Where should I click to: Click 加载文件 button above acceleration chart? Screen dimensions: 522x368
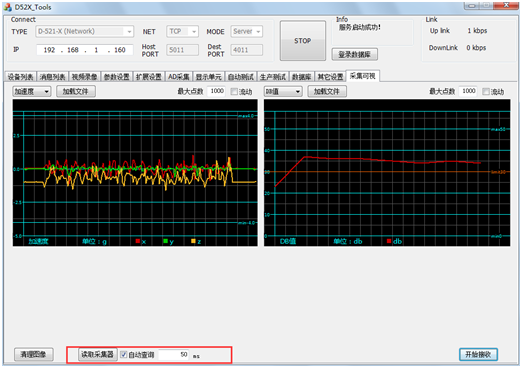pos(76,91)
